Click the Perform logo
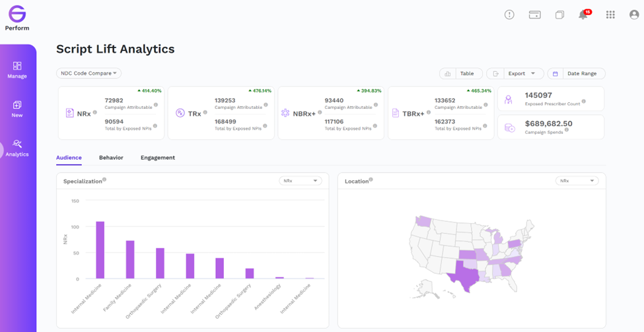The height and width of the screenshot is (332, 644). pos(17,18)
